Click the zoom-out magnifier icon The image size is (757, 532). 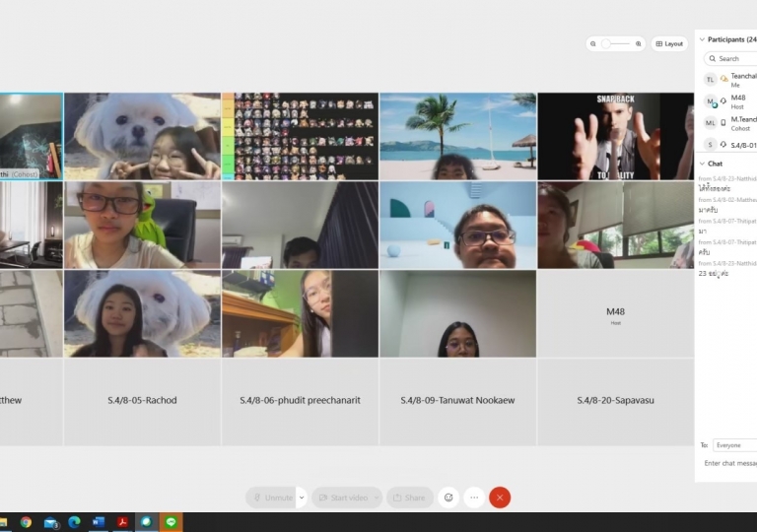pyautogui.click(x=592, y=44)
